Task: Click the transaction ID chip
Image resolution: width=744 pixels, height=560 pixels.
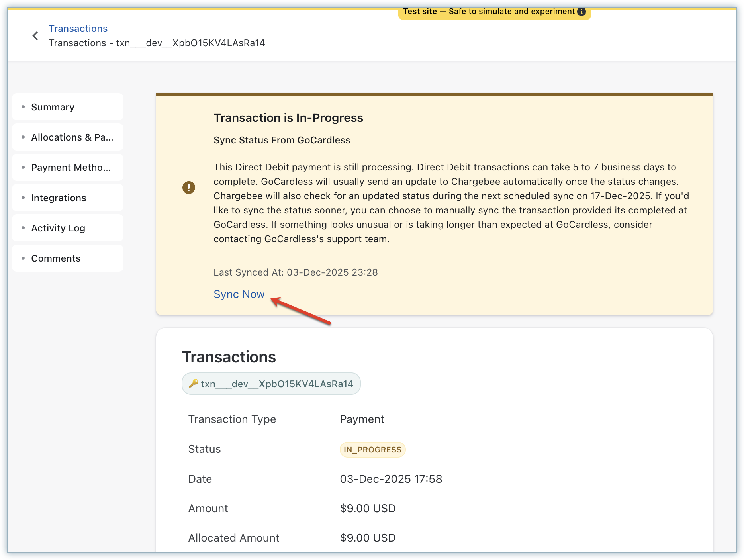Action: pos(271,384)
